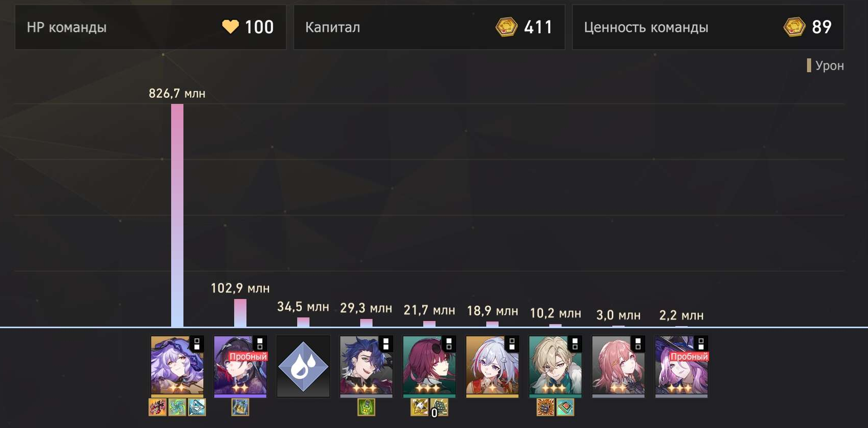Select the blue-haired man character portrait
This screenshot has height=428, width=868.
[366, 367]
